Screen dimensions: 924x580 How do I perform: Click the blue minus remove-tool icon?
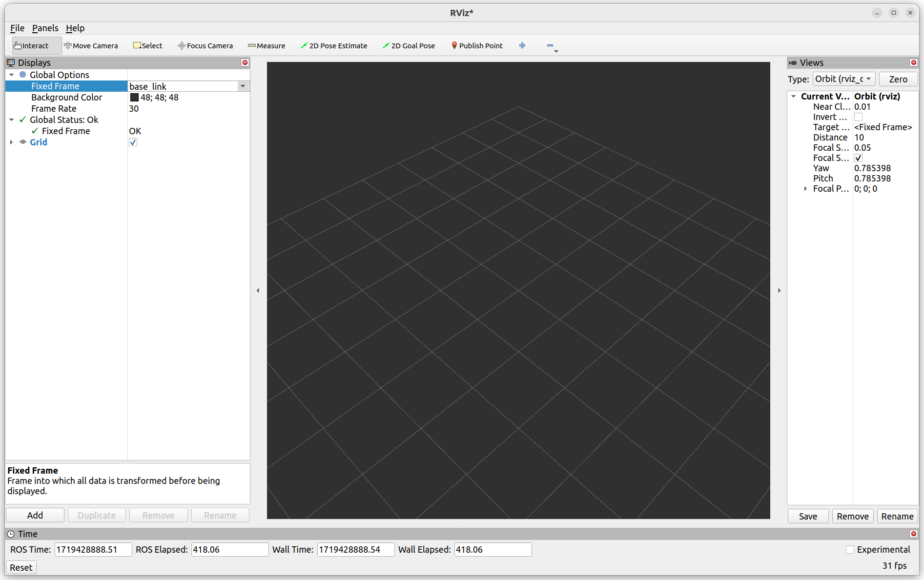coord(550,45)
